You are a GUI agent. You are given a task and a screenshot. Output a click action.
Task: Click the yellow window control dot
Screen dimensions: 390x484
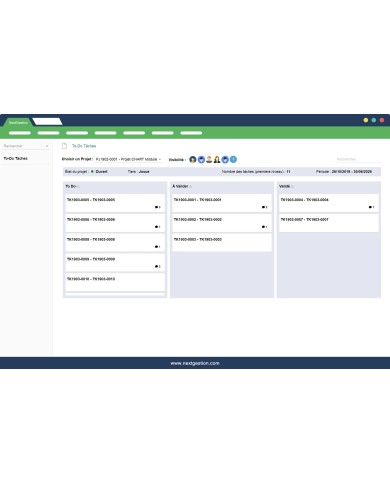tap(366, 120)
